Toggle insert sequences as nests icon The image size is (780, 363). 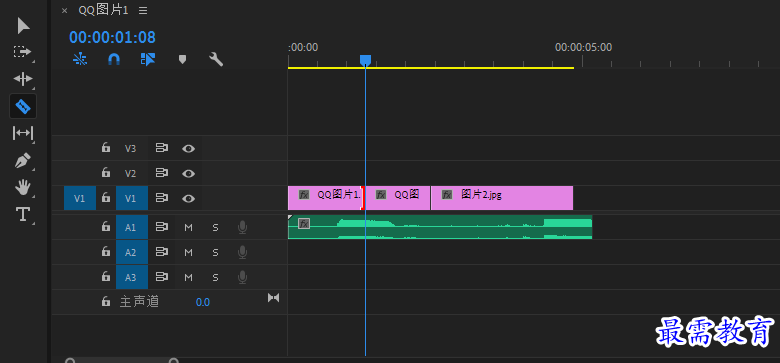80,60
